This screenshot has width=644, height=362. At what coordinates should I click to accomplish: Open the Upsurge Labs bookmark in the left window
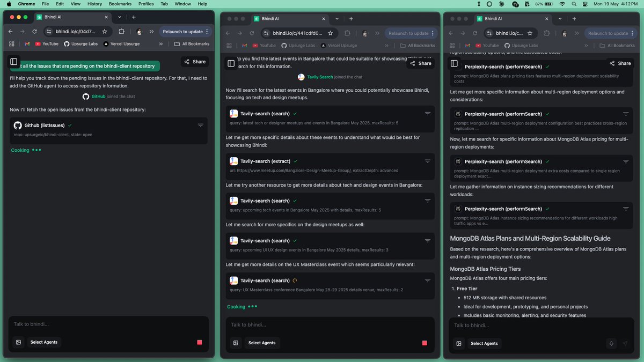tap(81, 44)
